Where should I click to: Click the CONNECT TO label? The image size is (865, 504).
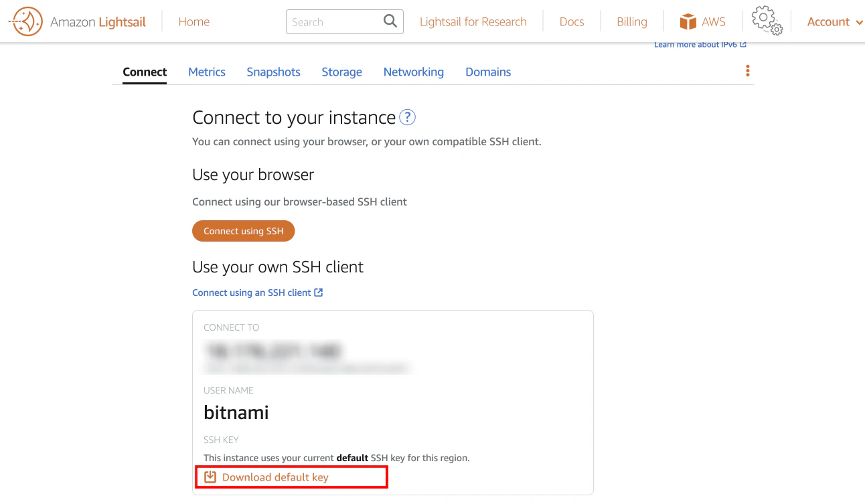231,327
